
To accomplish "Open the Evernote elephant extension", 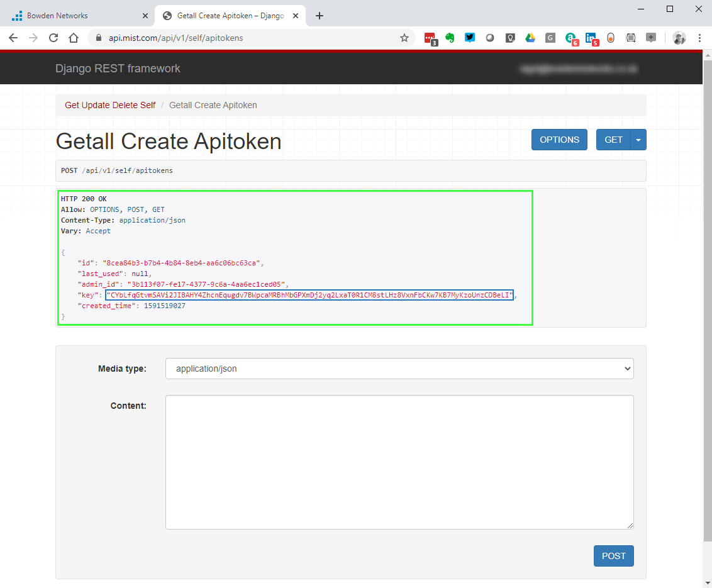I will coord(450,38).
